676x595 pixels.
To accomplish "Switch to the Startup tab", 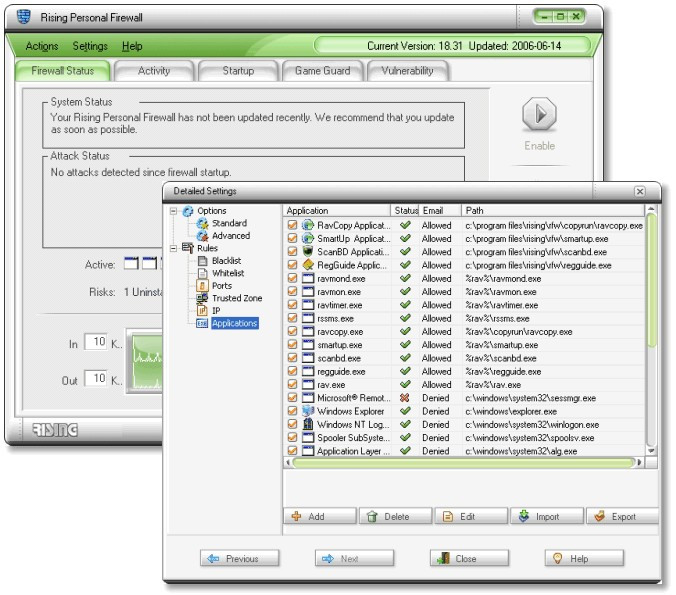I will (x=238, y=71).
